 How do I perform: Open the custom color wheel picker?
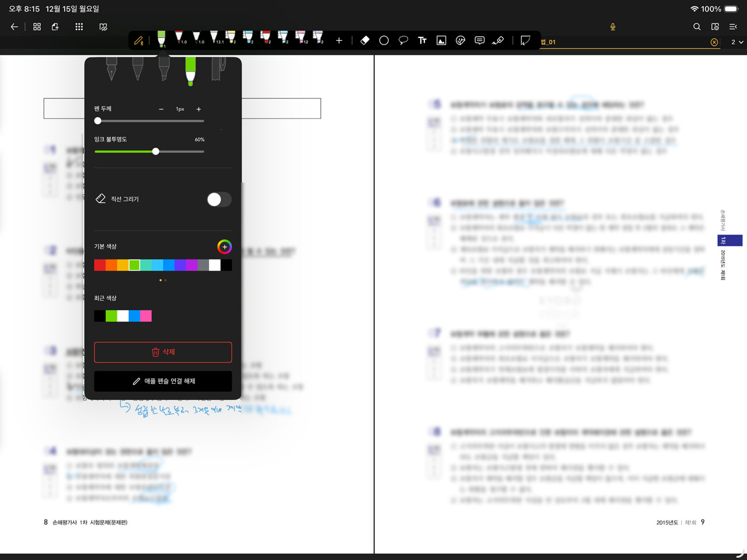coord(224,247)
